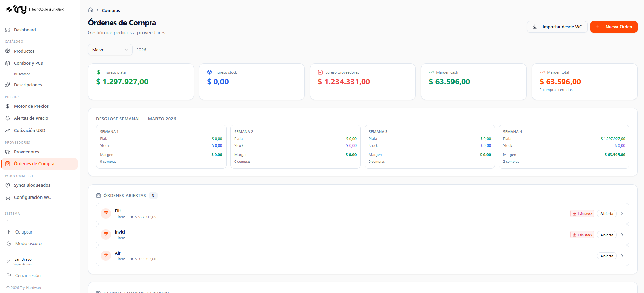Click Importar desde WC button
Viewport: 644px width, 293px height.
pyautogui.click(x=557, y=27)
